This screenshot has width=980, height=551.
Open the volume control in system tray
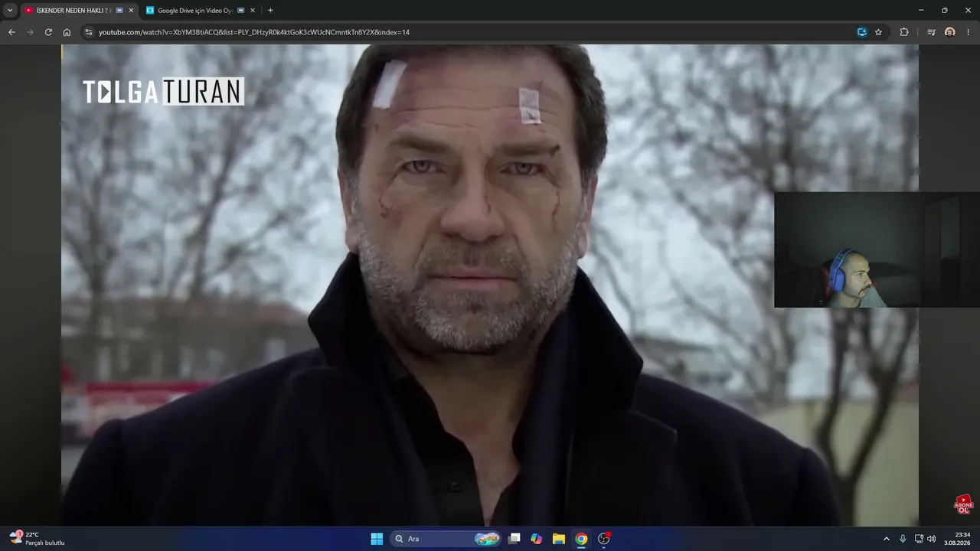tap(932, 539)
